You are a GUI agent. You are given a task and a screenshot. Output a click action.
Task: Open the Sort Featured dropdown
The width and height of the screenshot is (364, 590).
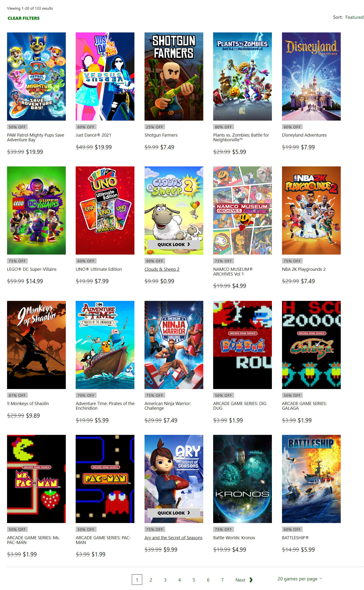[348, 17]
